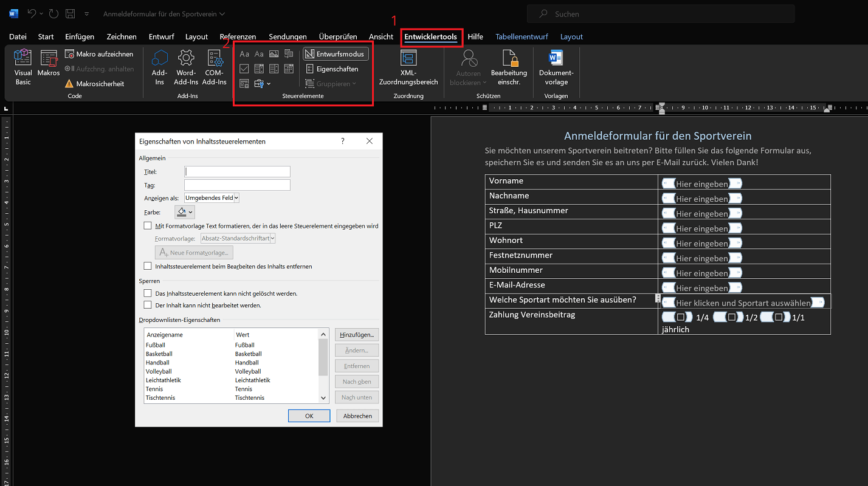Insert a building block gallery control

tap(289, 54)
